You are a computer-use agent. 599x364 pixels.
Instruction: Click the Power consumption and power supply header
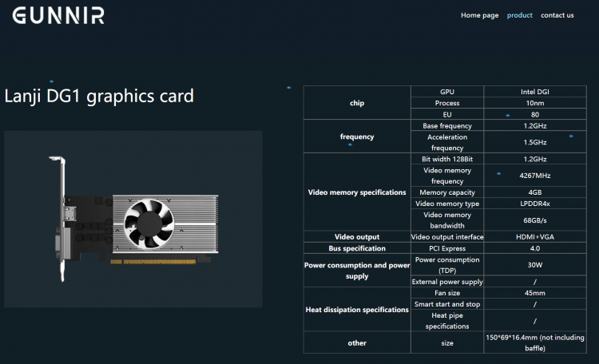357,271
